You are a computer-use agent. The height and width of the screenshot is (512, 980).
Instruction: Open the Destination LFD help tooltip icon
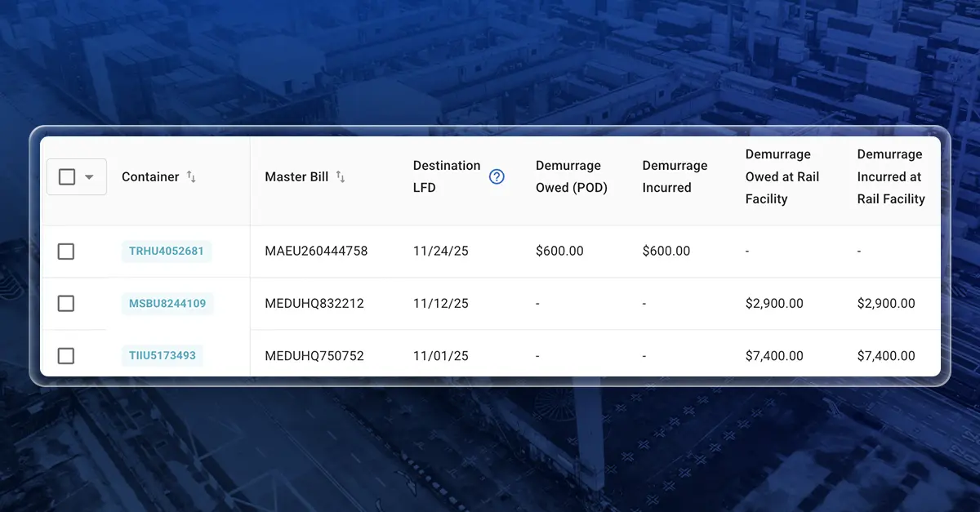point(497,176)
